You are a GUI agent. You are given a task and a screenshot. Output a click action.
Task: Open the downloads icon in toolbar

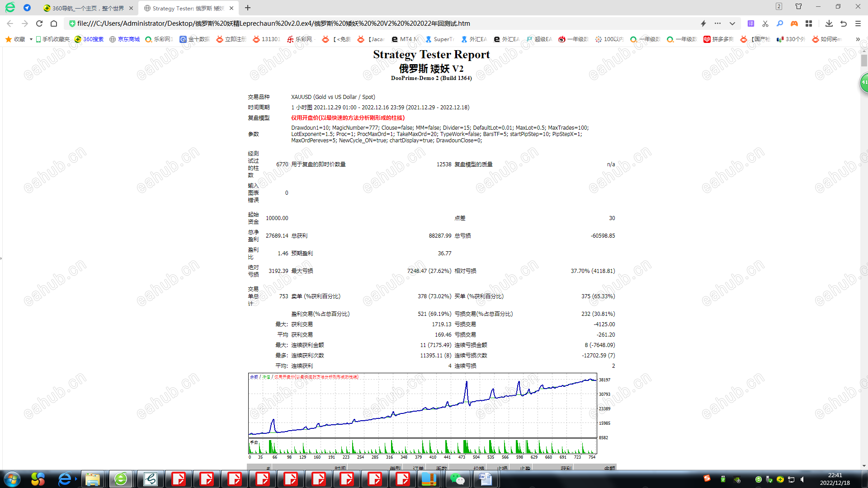coord(829,23)
